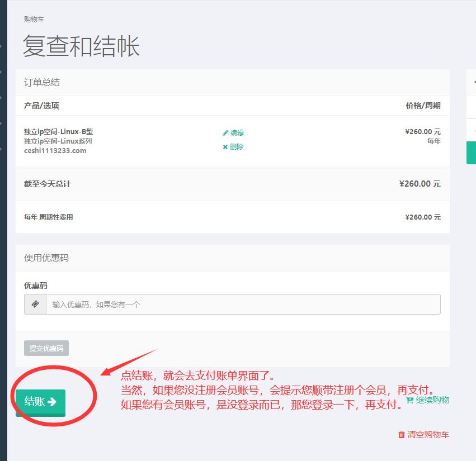Click the 购物车 breadcrumb text
This screenshot has width=476, height=461.
click(34, 20)
